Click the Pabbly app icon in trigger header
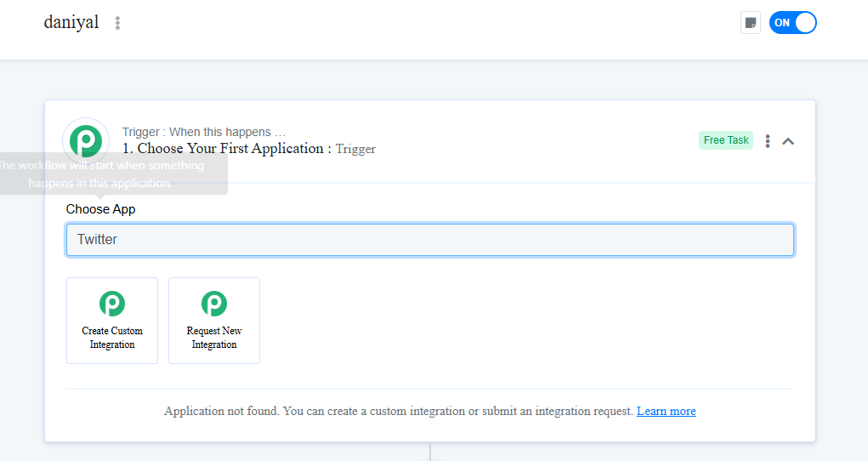This screenshot has width=868, height=461. [x=86, y=140]
